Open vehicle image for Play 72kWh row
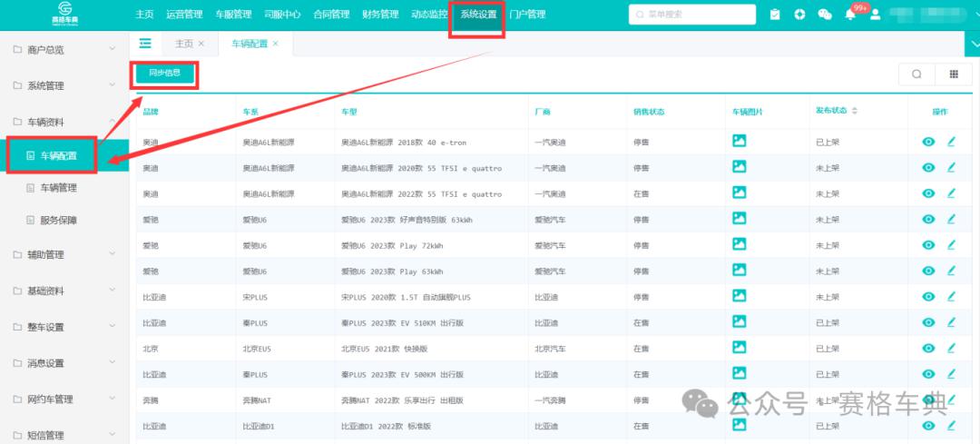The width and height of the screenshot is (980, 444). click(x=740, y=244)
